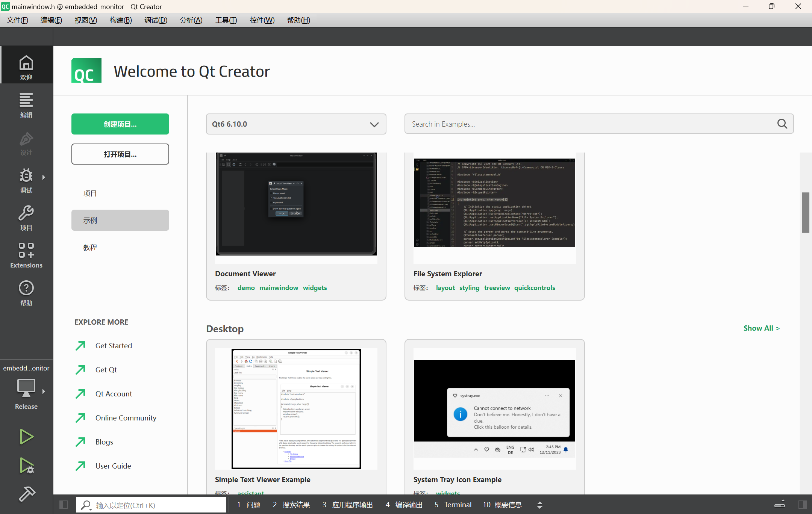Click the green Run button
Viewport: 812px width, 514px height.
[26, 437]
